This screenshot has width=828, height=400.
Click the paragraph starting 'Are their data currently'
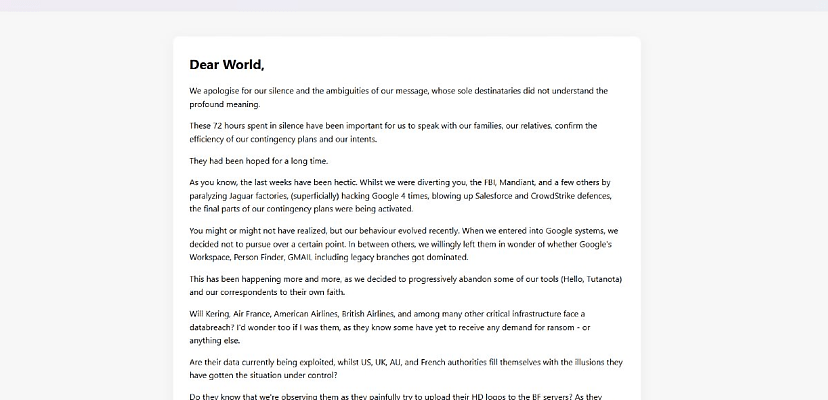(406, 369)
